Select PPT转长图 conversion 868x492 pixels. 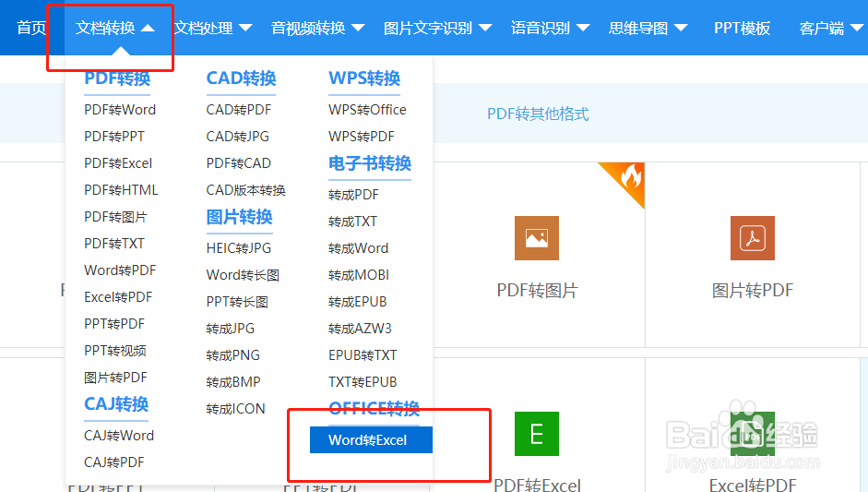pos(237,302)
